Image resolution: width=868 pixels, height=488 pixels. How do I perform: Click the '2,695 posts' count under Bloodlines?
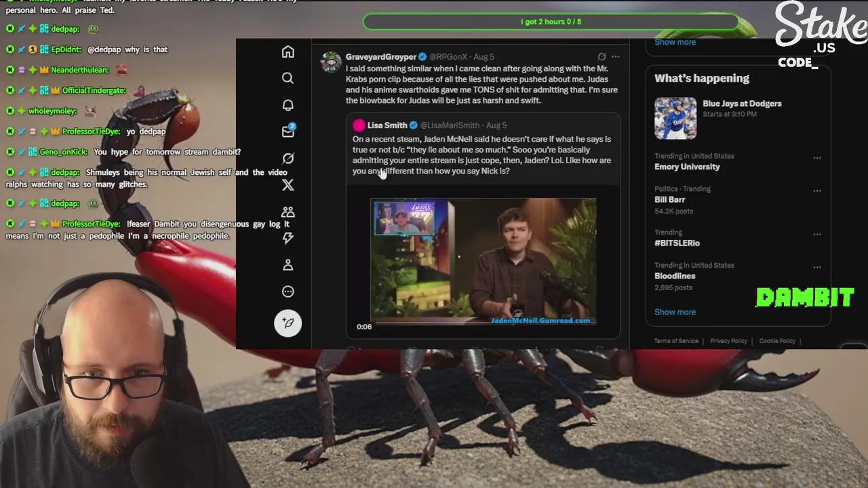pyautogui.click(x=673, y=288)
